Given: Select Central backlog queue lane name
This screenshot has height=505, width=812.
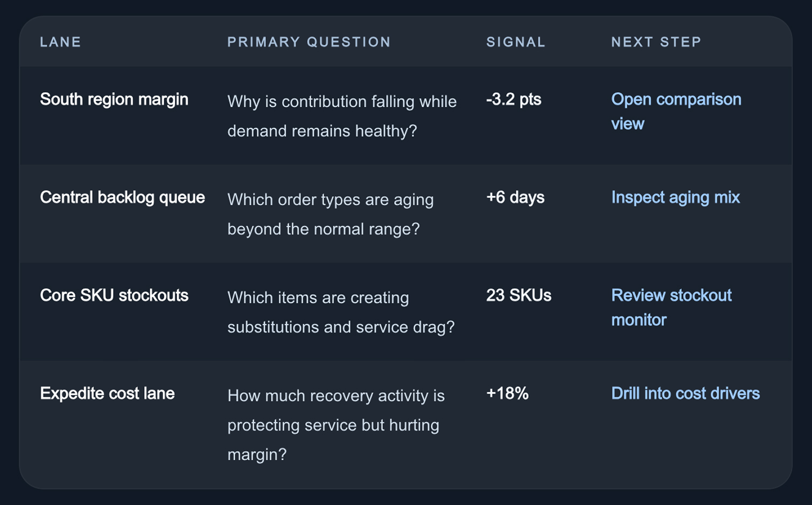Looking at the screenshot, I should 122,197.
